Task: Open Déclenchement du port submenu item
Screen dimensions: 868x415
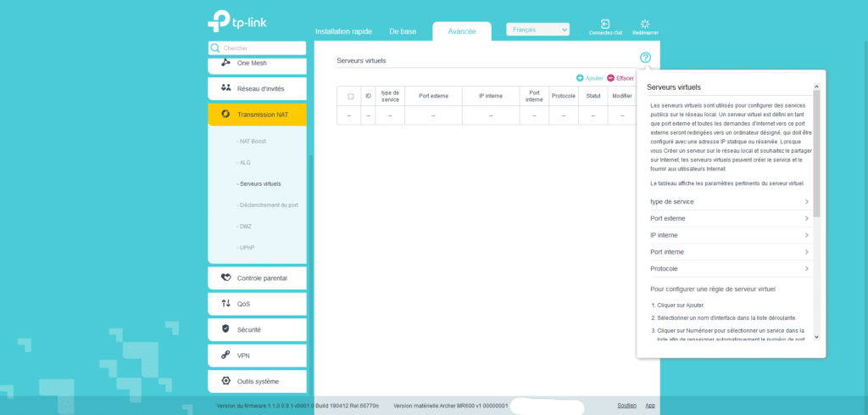Action: pyautogui.click(x=267, y=205)
